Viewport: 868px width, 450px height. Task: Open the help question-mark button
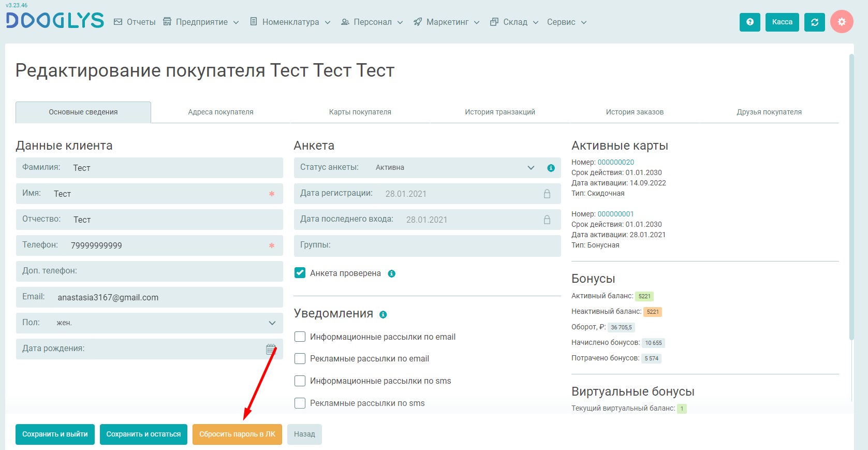coord(750,22)
